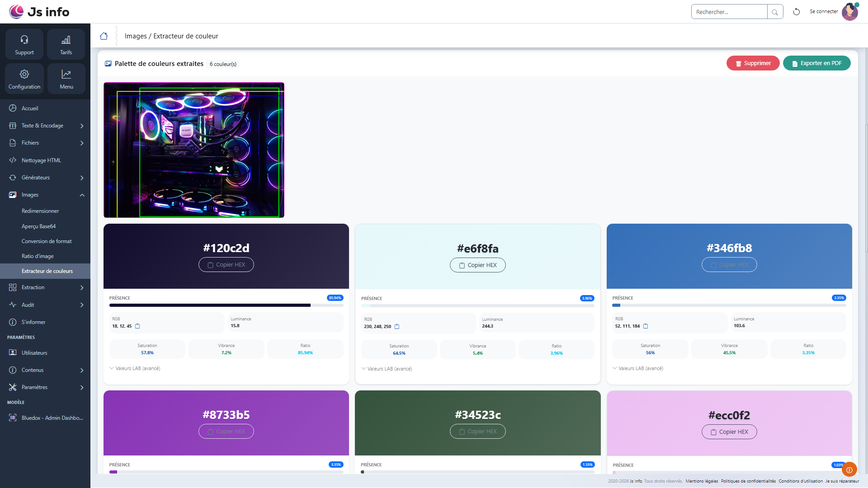Open Aperçu Base64 menu item

point(38,226)
